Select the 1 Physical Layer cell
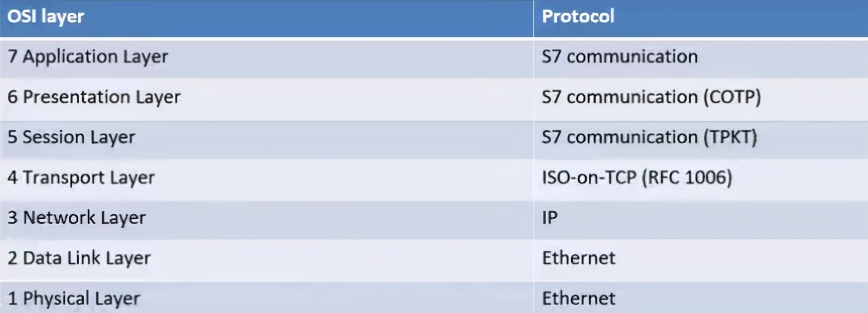 pos(267,298)
